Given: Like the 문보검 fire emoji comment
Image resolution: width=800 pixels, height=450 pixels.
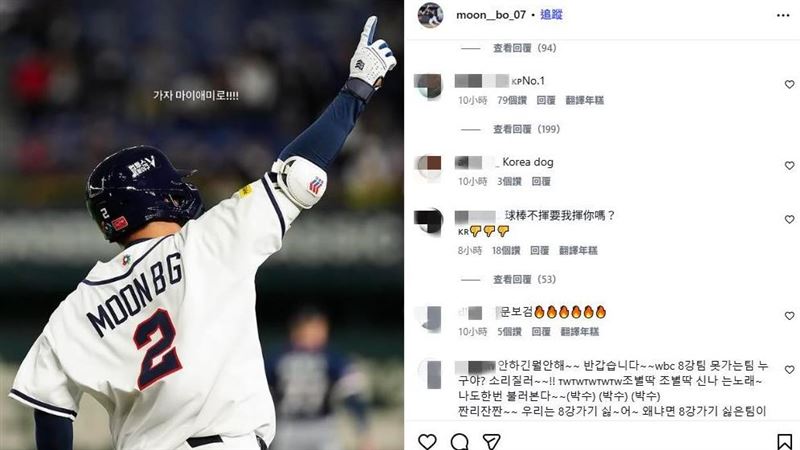Looking at the screenshot, I should click(x=789, y=316).
